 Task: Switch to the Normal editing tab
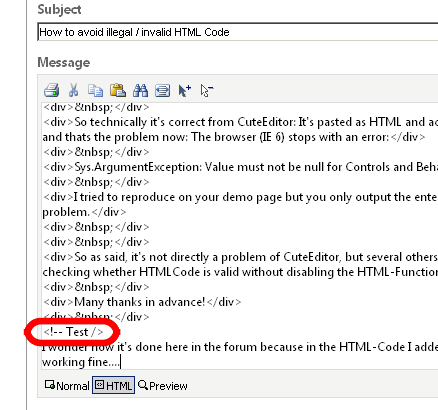click(67, 386)
